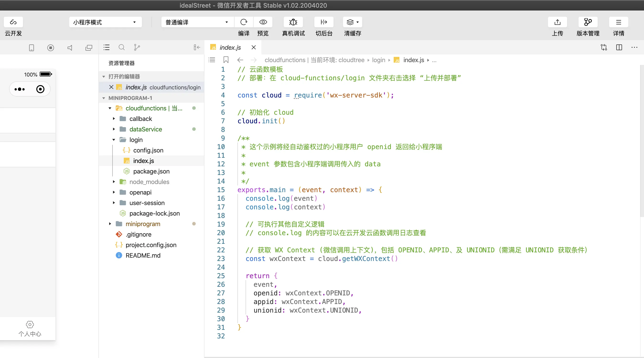Image resolution: width=644 pixels, height=358 pixels.
Task: Open version management branch icon
Action: pyautogui.click(x=588, y=22)
